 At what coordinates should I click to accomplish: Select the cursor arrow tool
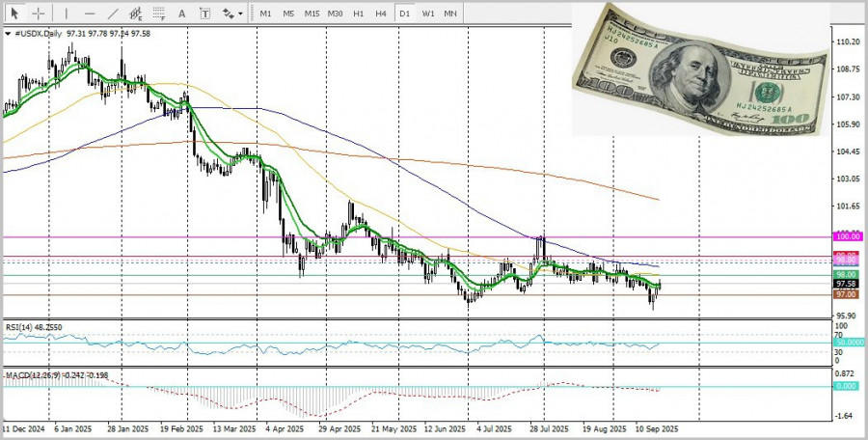pos(14,14)
